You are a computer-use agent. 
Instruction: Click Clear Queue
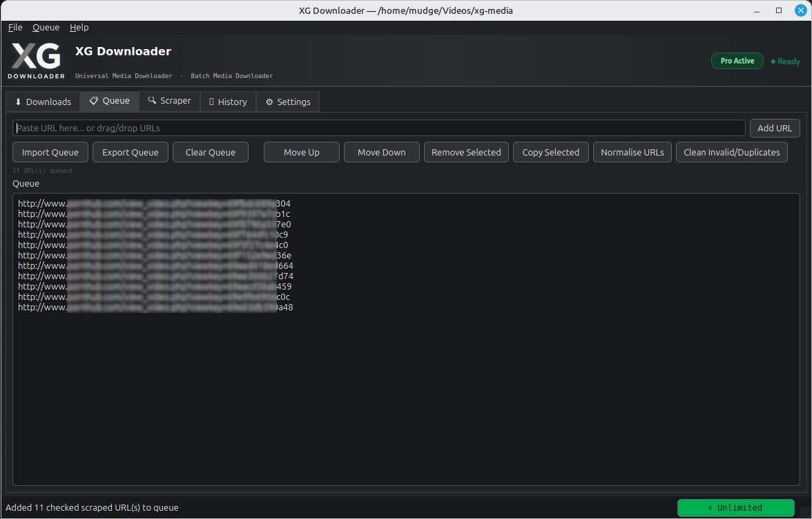click(x=210, y=153)
